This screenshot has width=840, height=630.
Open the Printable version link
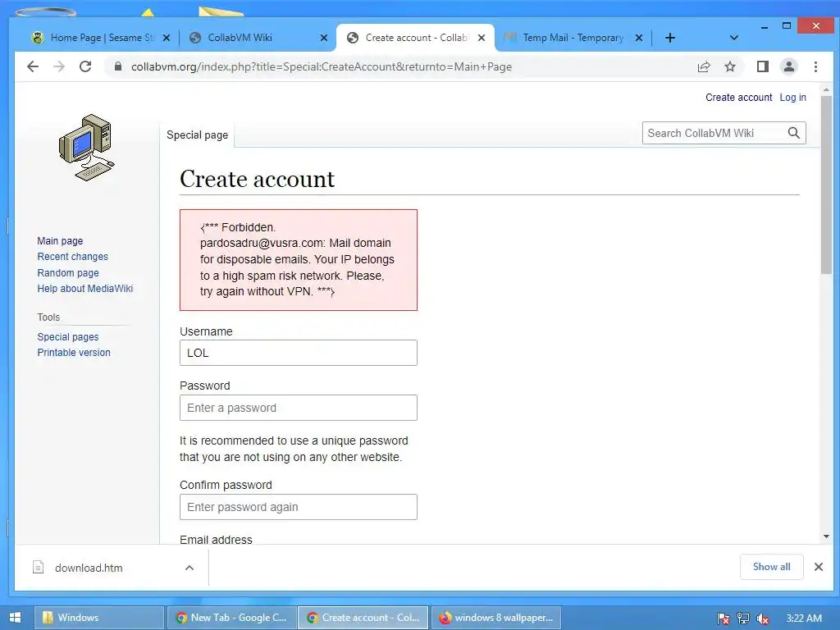click(73, 353)
